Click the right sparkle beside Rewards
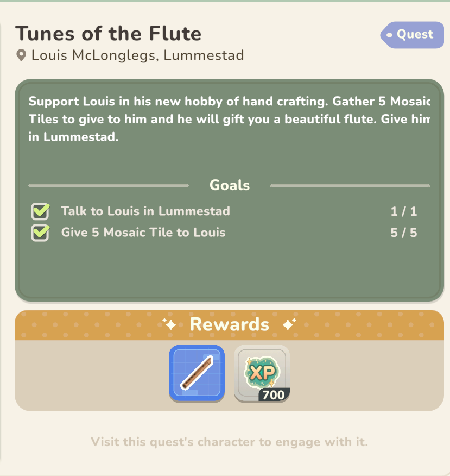Screen dimensions: 450x476 coord(289,324)
